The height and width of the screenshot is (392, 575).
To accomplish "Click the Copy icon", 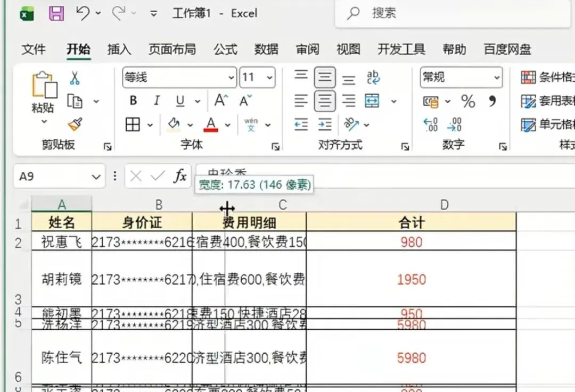I will click(75, 101).
